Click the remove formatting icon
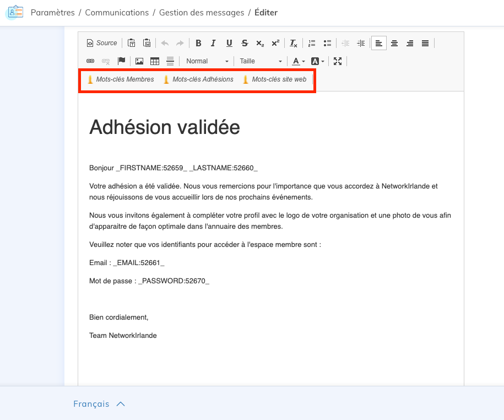 pyautogui.click(x=294, y=43)
